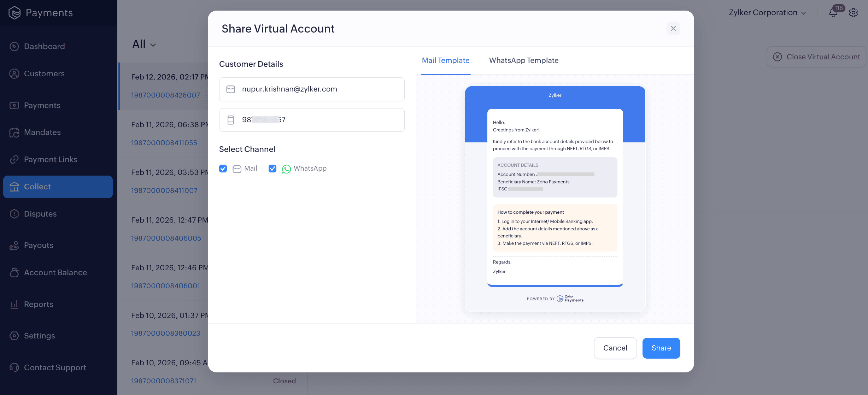The width and height of the screenshot is (868, 395).
Task: Click the Contact Support headset icon
Action: (14, 367)
